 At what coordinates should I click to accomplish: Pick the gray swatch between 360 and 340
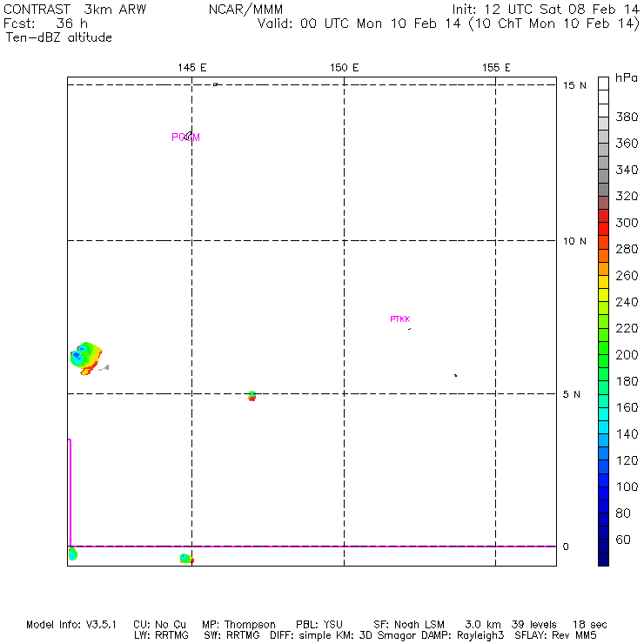click(x=603, y=163)
